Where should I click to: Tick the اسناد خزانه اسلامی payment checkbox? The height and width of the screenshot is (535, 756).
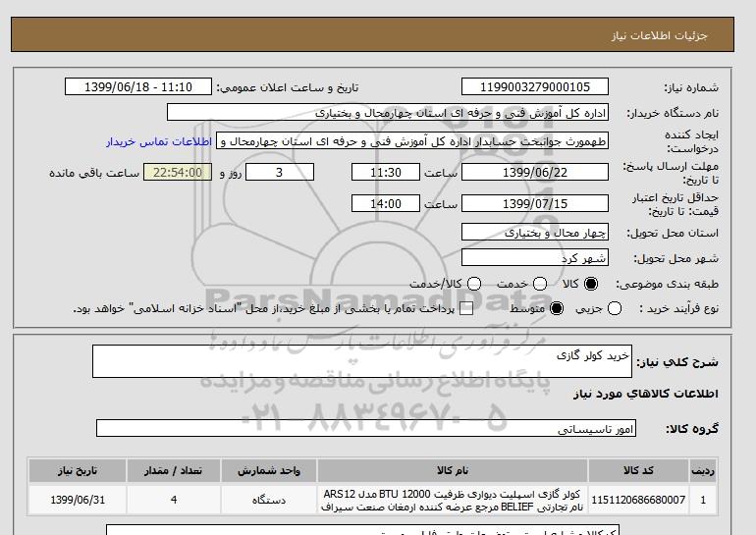[466, 309]
